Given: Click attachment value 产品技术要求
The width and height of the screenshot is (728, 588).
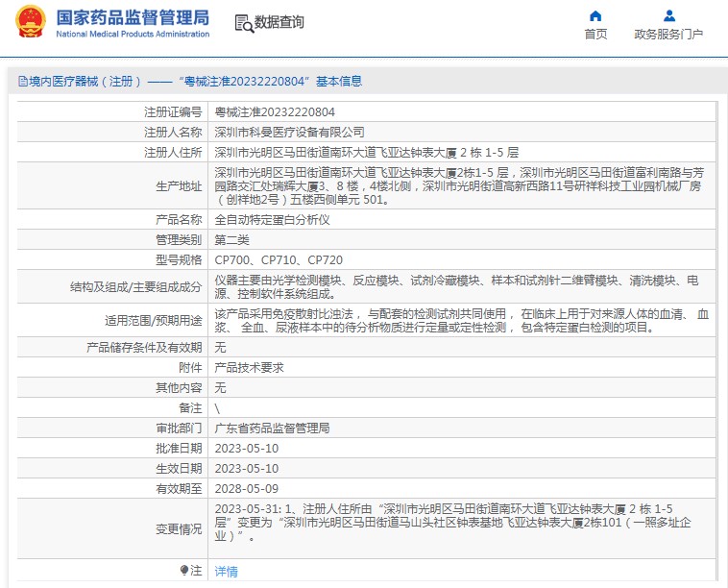Looking at the screenshot, I should pyautogui.click(x=249, y=368).
